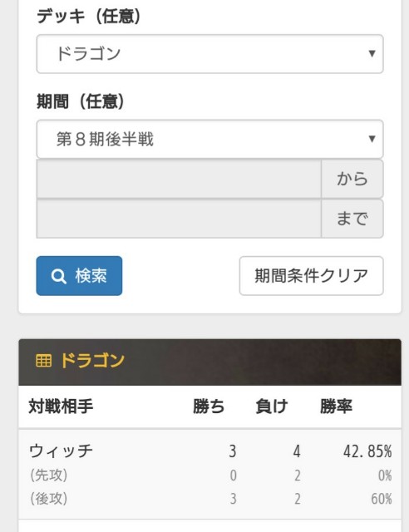Click the (後攻) sub-row showing 60%

tap(209, 499)
